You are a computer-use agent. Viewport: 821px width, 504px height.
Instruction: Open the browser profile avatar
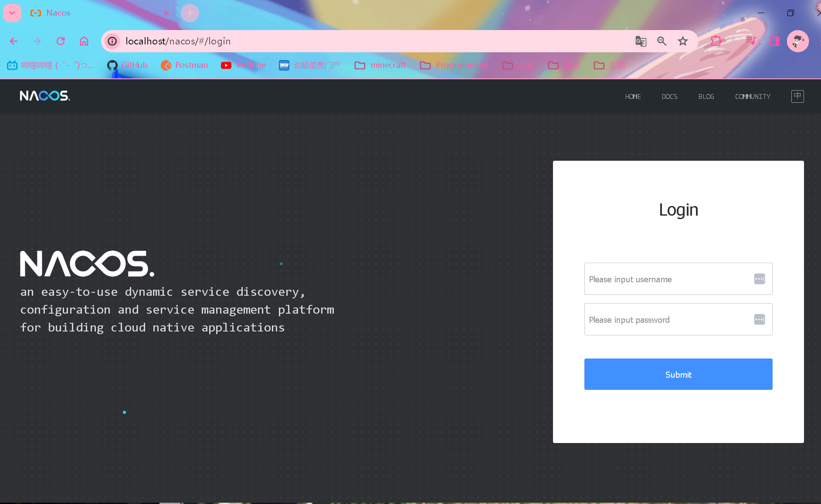[x=798, y=41]
